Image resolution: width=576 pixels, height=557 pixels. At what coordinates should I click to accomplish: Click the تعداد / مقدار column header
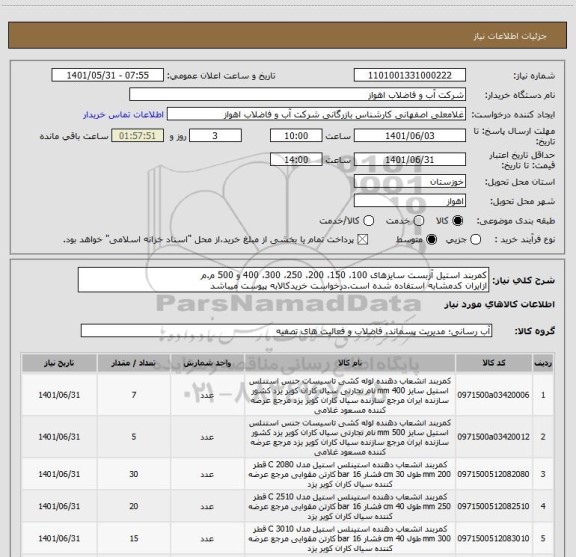[134, 363]
